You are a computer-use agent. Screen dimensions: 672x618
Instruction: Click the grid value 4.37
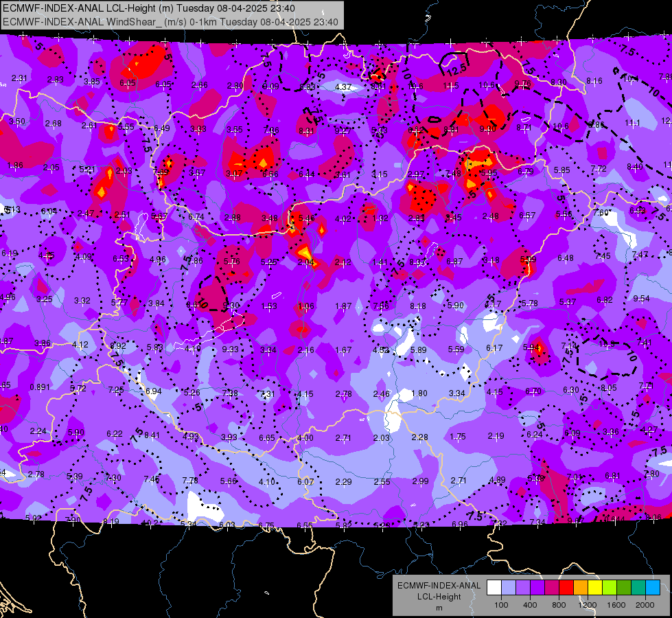(343, 87)
